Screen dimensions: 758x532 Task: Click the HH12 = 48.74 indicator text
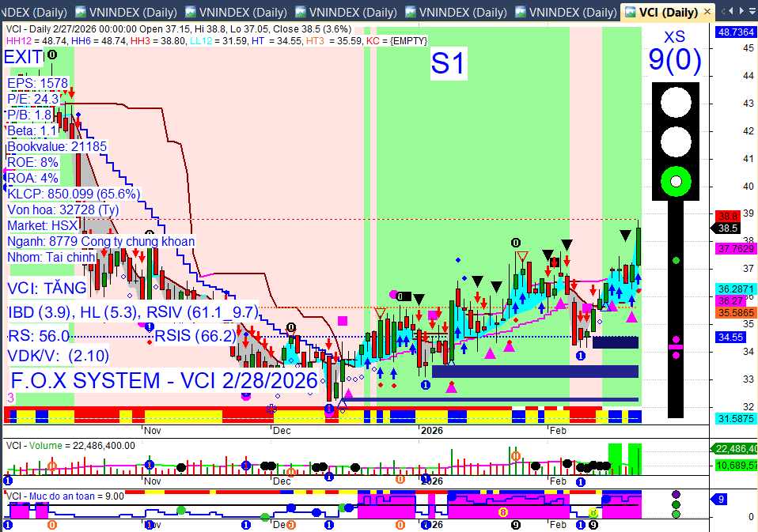(x=36, y=41)
